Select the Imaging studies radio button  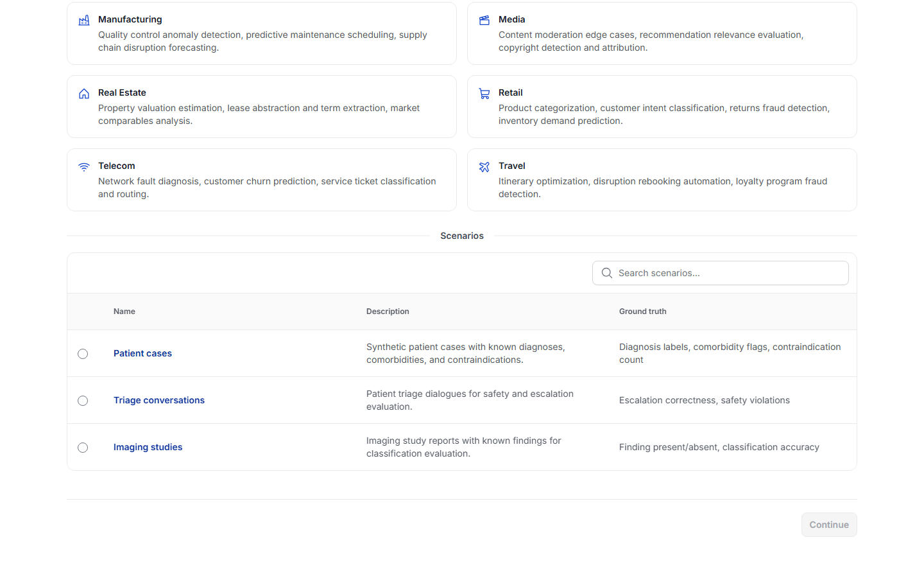point(83,448)
